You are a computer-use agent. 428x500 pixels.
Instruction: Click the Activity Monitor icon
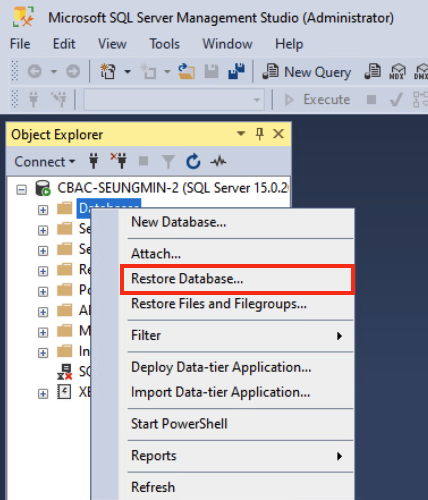(218, 162)
